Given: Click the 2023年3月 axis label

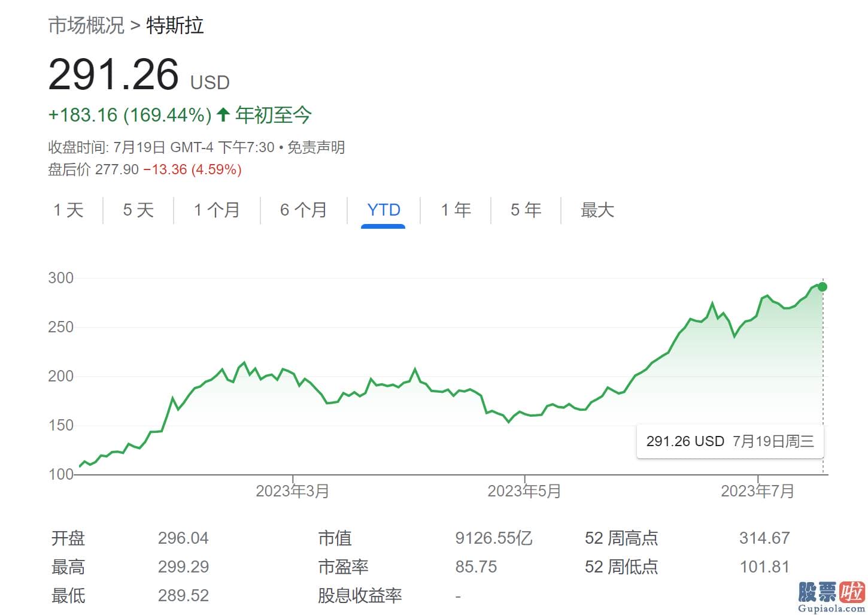Looking at the screenshot, I should pos(292,492).
